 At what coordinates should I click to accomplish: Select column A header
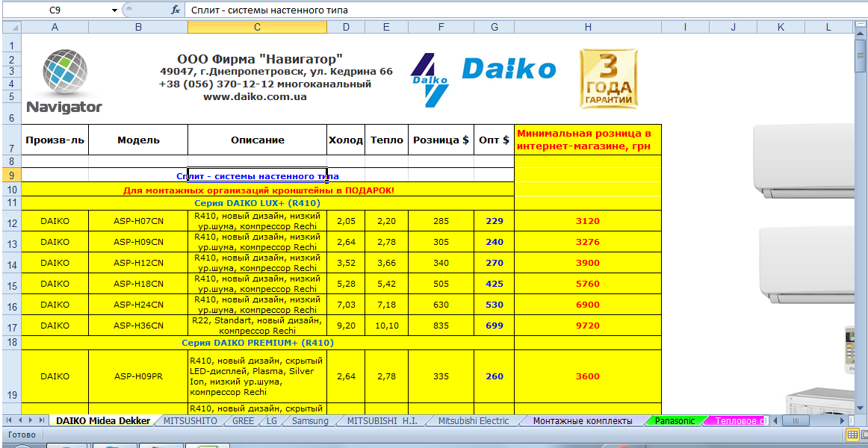[x=55, y=27]
